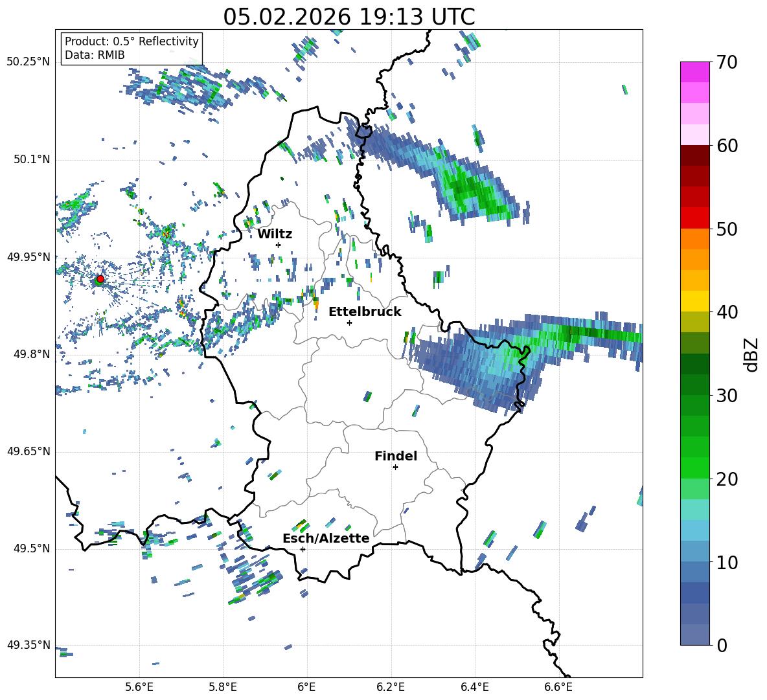
Task: Click the Ettelbruck city label
Action: [365, 312]
